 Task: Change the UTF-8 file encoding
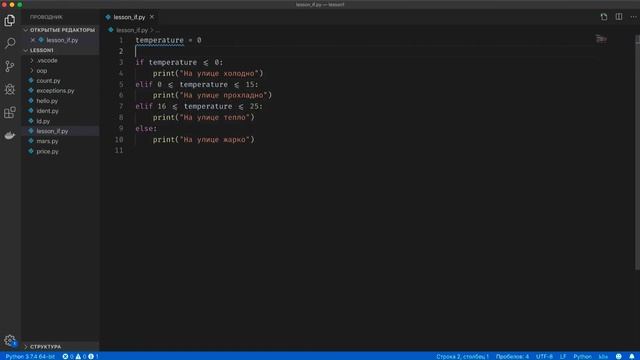[x=544, y=356]
